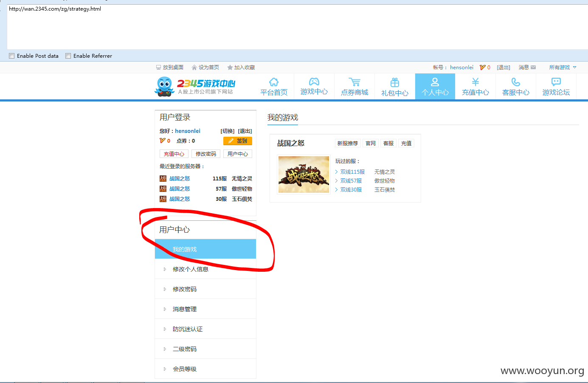The height and width of the screenshot is (383, 588).
Task: Expand arrow beside 修改个人信息
Action: click(x=165, y=269)
